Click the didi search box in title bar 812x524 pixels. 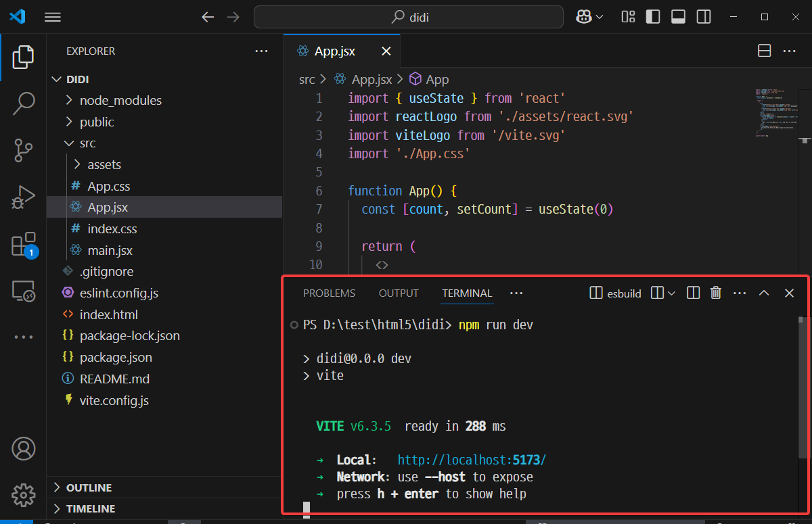click(408, 17)
